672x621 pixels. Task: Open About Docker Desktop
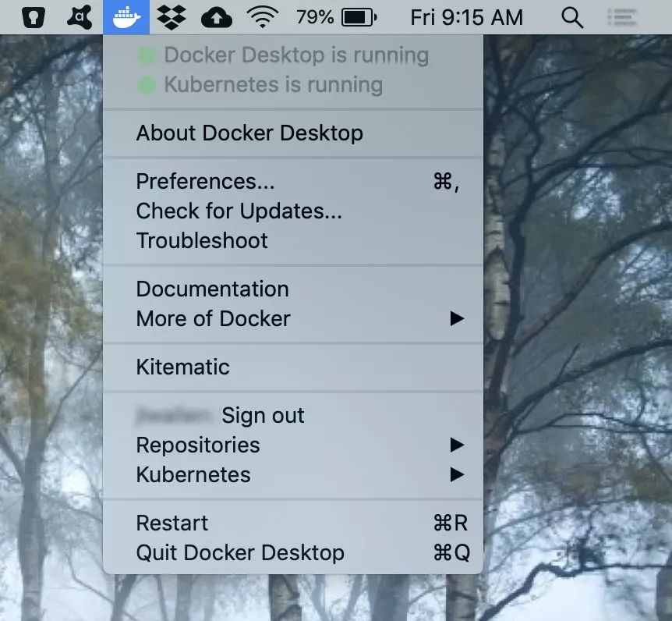pos(293,133)
